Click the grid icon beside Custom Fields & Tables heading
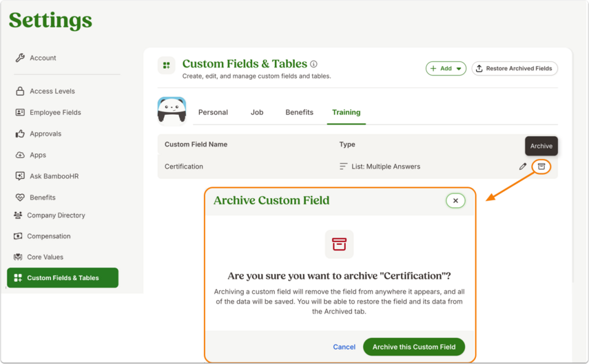589x364 pixels. click(167, 65)
